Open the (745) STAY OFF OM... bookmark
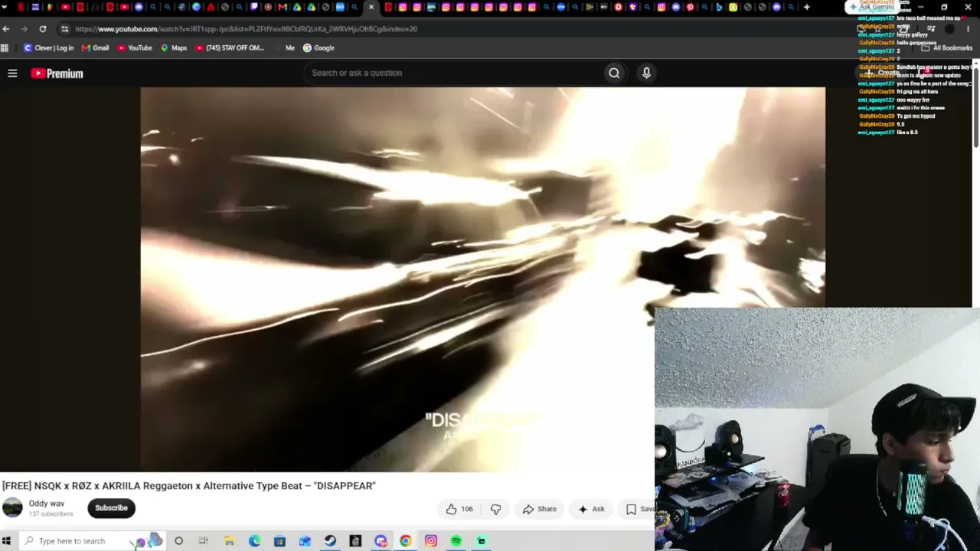This screenshot has width=980, height=551. click(x=230, y=47)
